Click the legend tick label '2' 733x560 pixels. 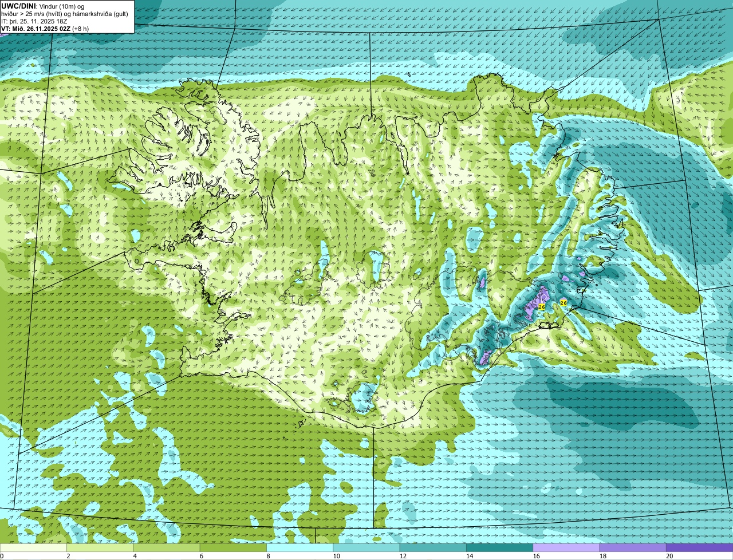point(68,556)
